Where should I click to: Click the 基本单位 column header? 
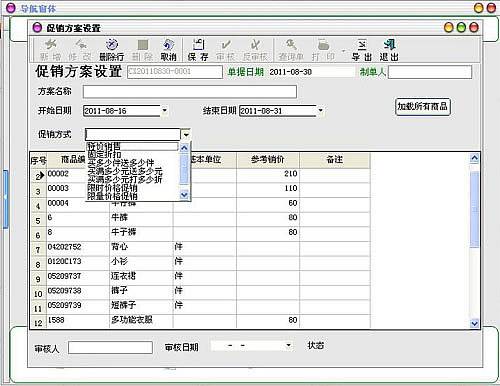pyautogui.click(x=213, y=160)
